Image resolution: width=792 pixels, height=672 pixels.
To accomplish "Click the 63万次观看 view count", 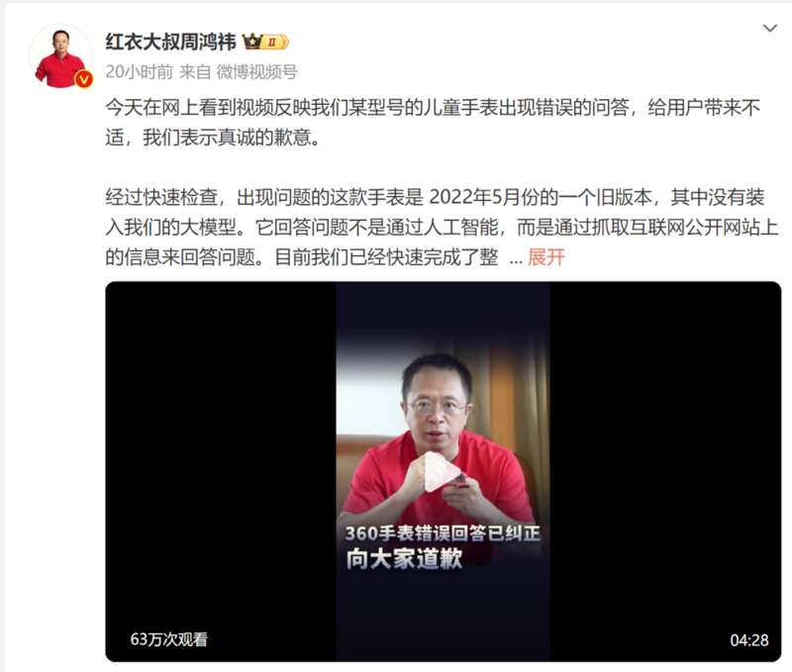I will [x=168, y=639].
